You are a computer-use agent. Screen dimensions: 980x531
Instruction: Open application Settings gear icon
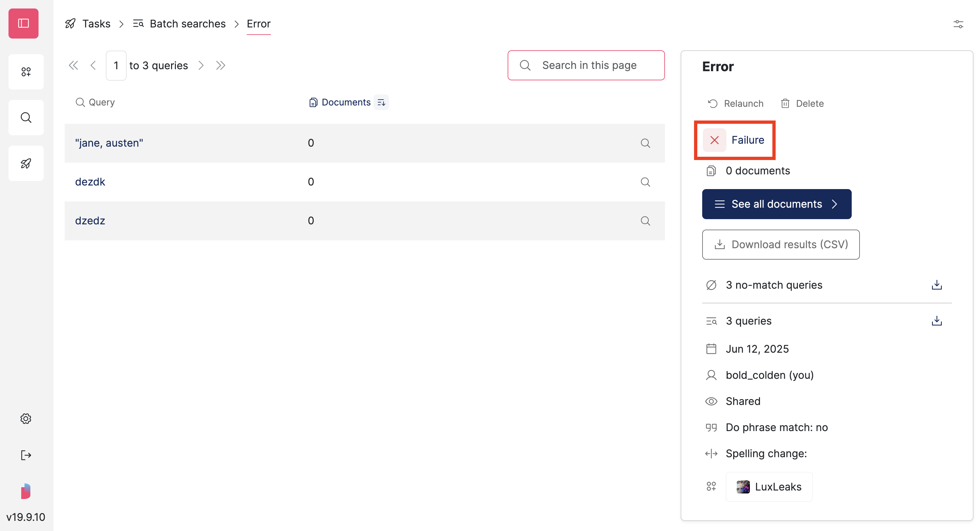25,418
